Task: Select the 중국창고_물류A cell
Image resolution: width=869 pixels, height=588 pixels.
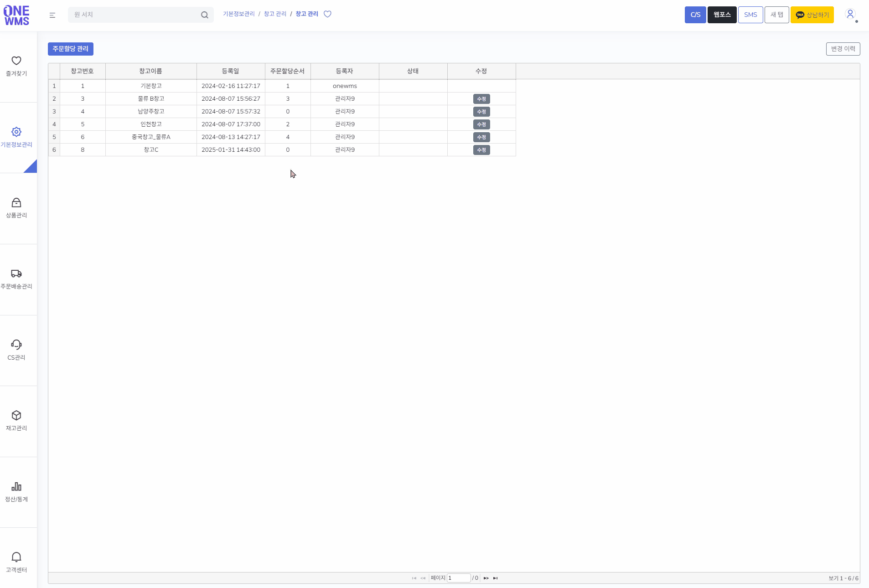Action: tap(151, 137)
